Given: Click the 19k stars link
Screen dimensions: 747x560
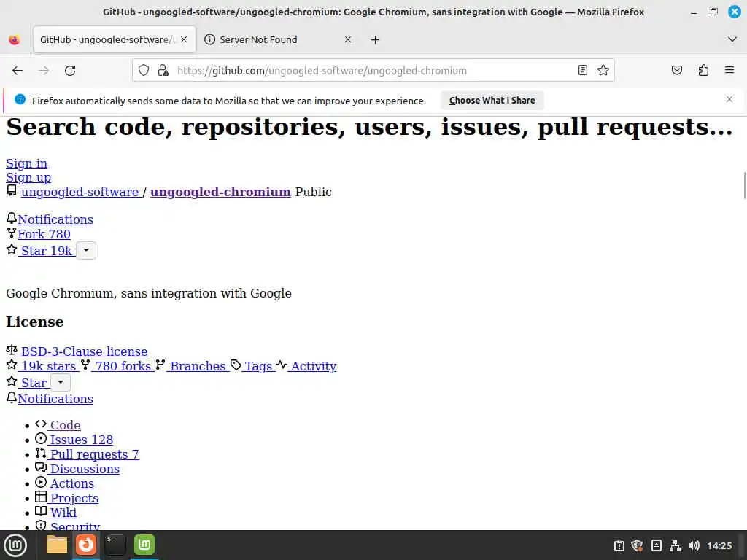Looking at the screenshot, I should [48, 366].
